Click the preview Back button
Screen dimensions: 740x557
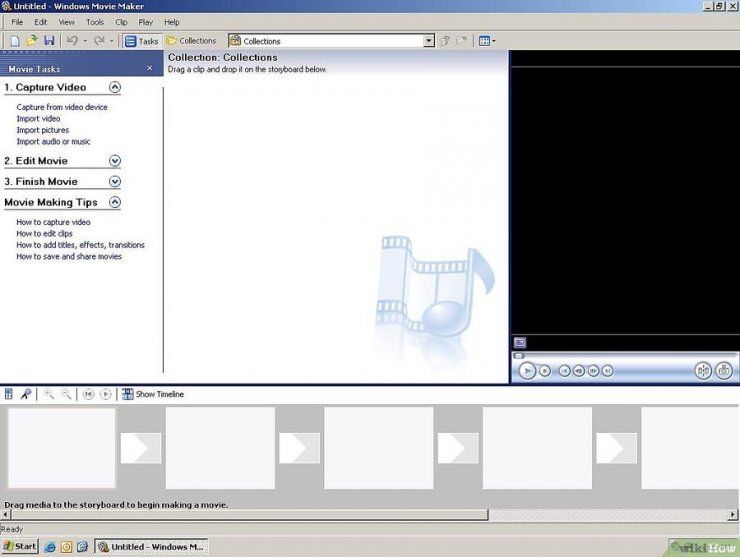click(x=564, y=371)
